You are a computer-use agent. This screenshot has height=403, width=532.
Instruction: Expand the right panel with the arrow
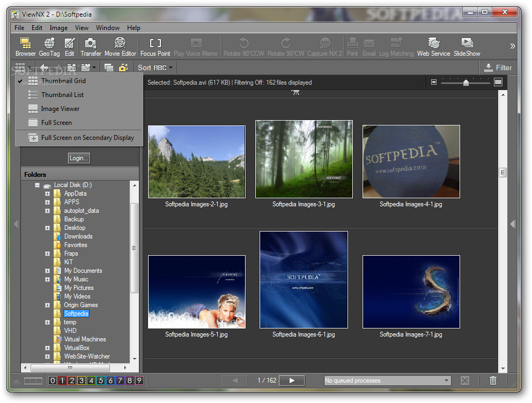(x=513, y=224)
